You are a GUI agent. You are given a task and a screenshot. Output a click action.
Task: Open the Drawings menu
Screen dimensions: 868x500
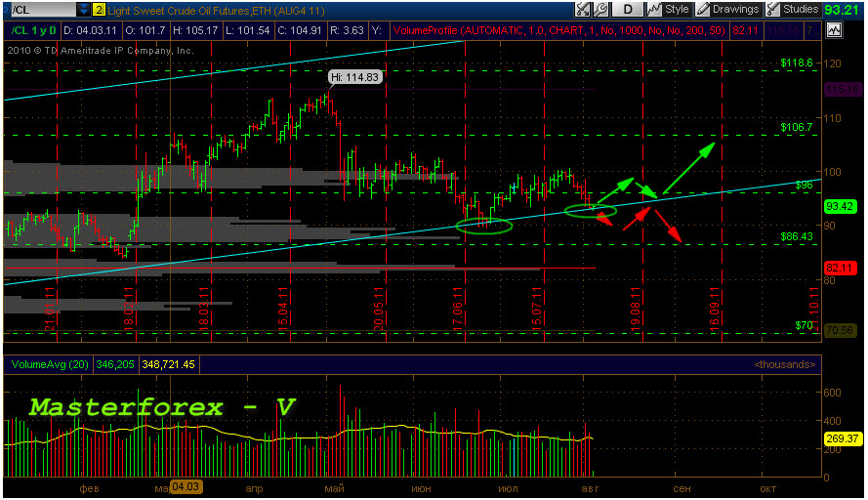(x=728, y=10)
